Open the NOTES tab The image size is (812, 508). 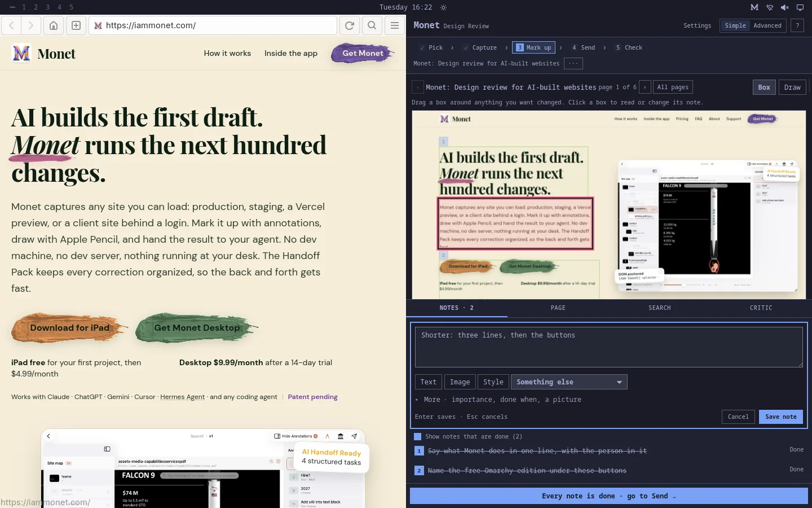pyautogui.click(x=457, y=308)
